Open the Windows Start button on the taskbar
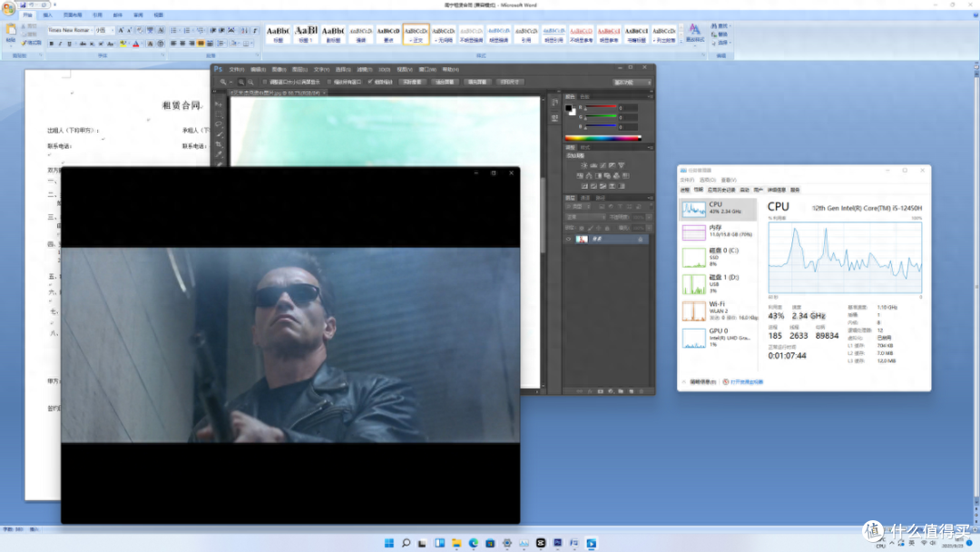Screen dimensions: 980x552 coord(388,543)
